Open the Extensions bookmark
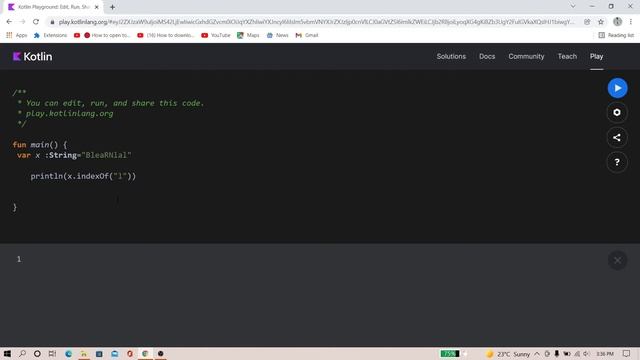The width and height of the screenshot is (640, 360). [x=50, y=36]
